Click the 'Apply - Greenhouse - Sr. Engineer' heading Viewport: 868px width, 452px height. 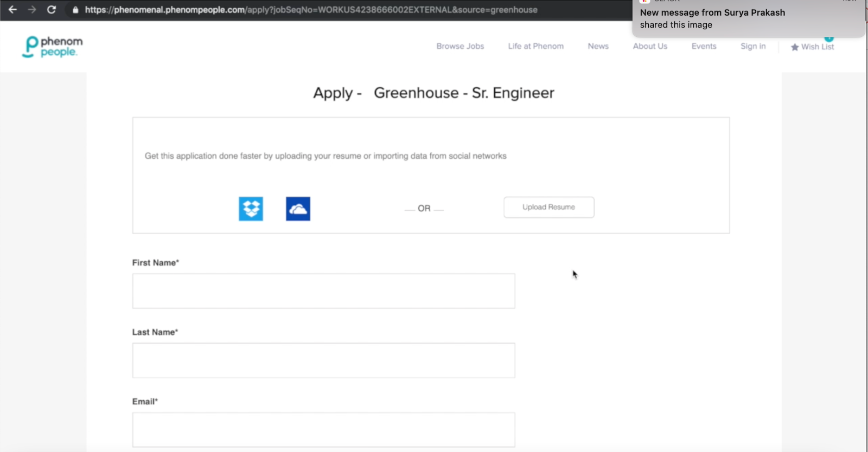[x=433, y=93]
